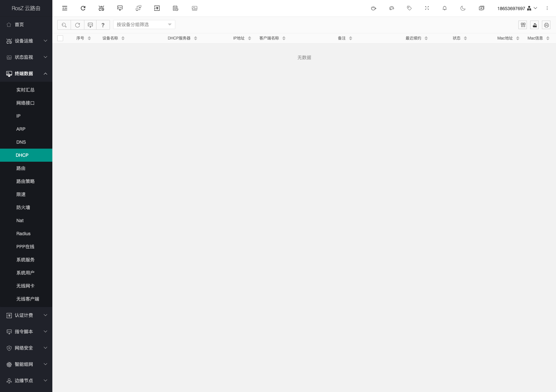Open column filter settings icon
556x392 pixels.
click(523, 25)
